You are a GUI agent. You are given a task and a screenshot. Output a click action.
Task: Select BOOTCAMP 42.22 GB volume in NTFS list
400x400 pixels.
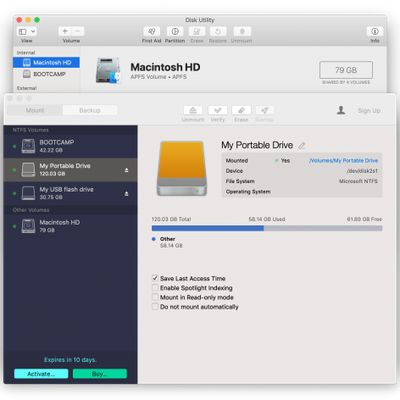pos(70,146)
